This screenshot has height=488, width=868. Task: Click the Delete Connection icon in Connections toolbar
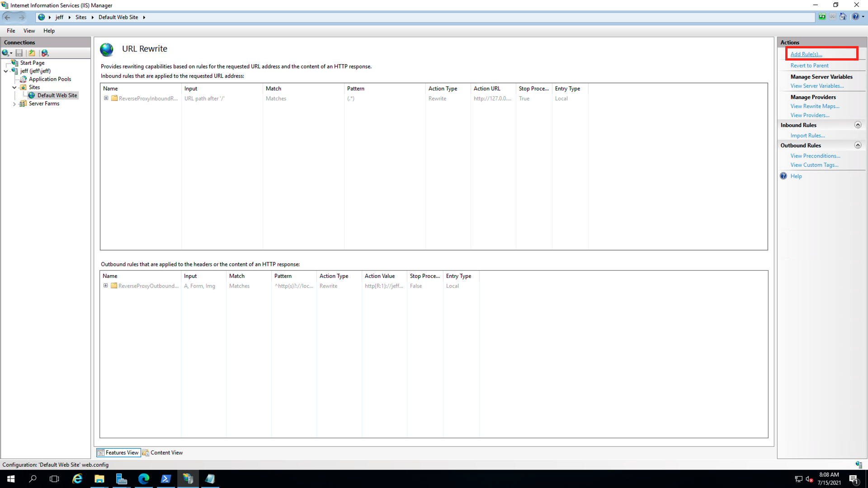pos(45,53)
